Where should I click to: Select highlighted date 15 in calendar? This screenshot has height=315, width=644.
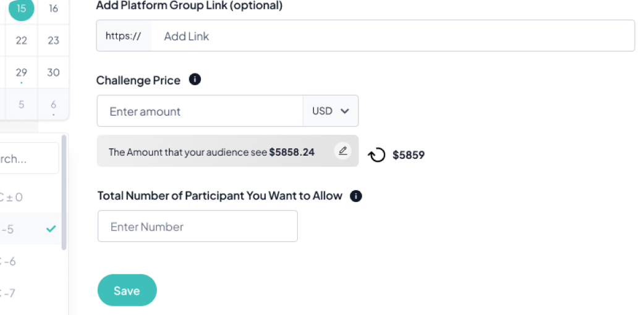pyautogui.click(x=22, y=9)
